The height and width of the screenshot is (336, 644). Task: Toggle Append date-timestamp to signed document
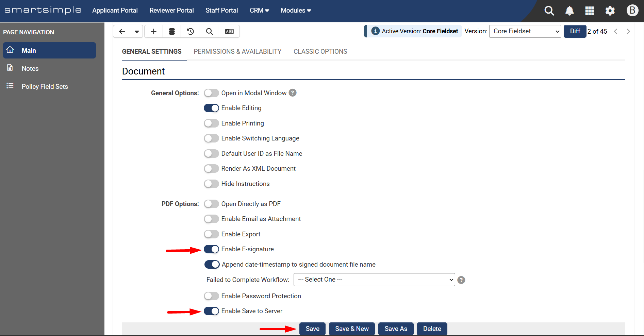click(x=212, y=264)
